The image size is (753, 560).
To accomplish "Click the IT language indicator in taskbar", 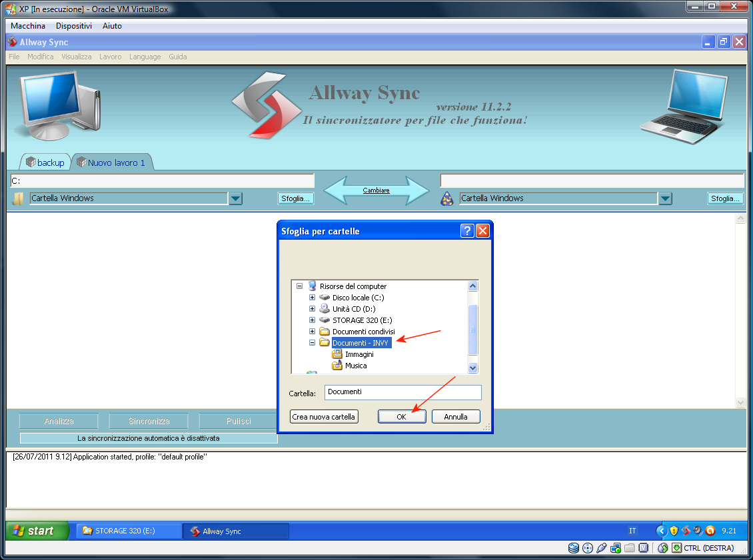I will click(x=632, y=531).
